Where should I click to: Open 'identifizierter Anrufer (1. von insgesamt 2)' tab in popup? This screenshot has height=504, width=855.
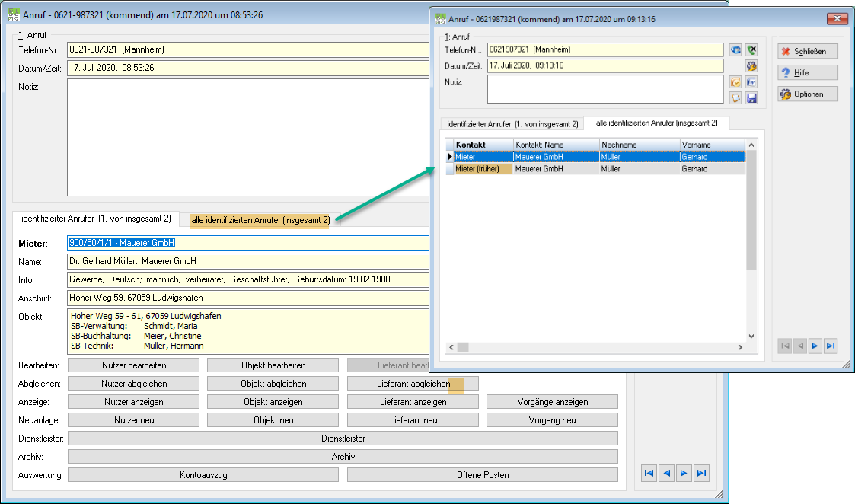pos(512,124)
